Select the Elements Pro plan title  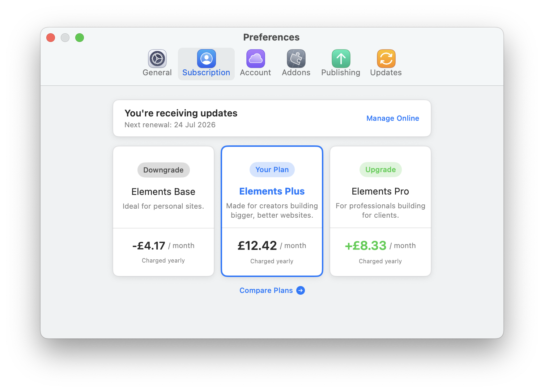(380, 191)
